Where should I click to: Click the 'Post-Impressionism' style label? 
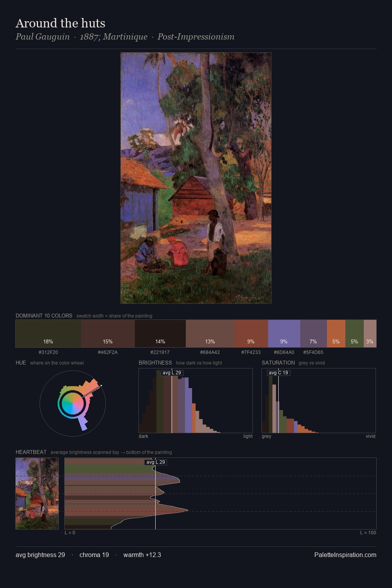click(196, 37)
